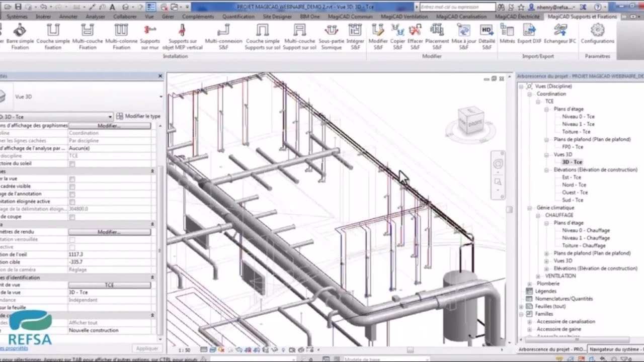644x362 pixels.
Task: Toggle the Cadrer la vue checkbox
Action: point(72,179)
